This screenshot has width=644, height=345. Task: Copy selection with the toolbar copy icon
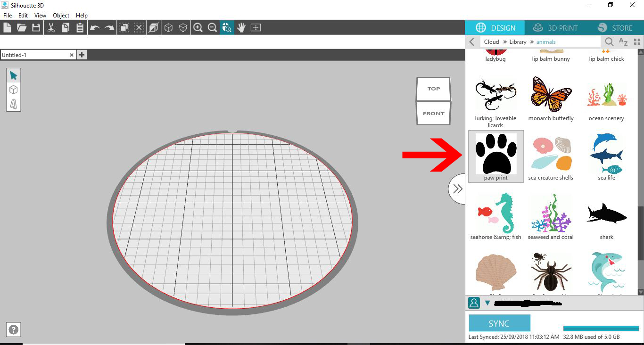click(66, 28)
